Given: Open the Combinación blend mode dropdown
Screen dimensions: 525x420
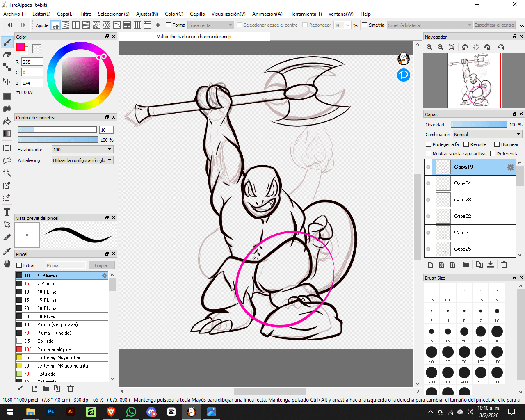Looking at the screenshot, I should tap(487, 135).
